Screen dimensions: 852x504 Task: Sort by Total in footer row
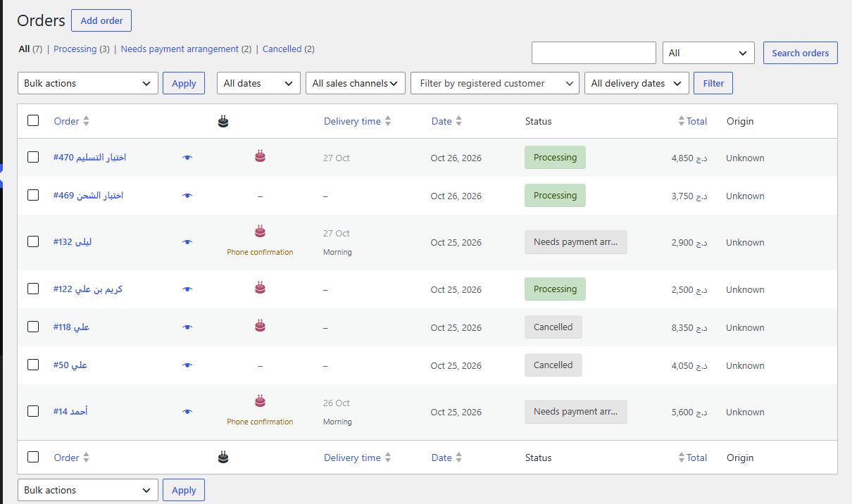tap(697, 458)
